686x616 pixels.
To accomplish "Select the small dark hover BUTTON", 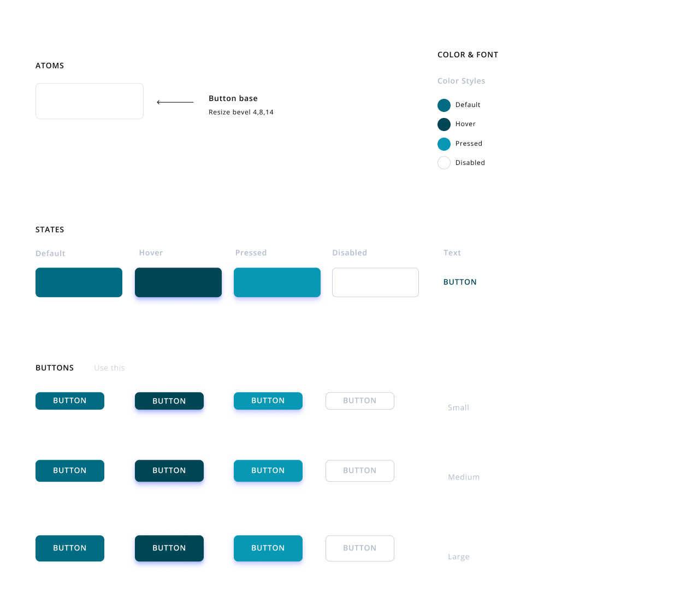I will [x=169, y=400].
